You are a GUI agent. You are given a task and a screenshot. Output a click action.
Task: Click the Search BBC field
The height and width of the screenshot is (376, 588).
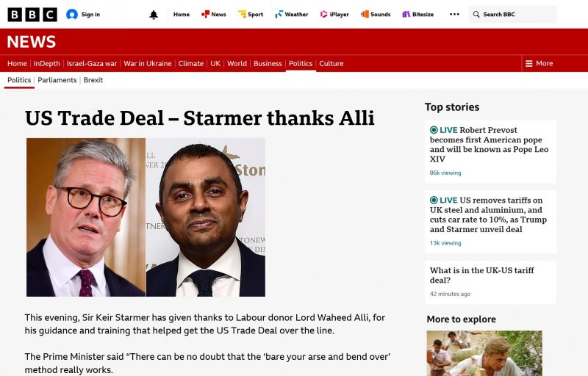[x=513, y=14]
